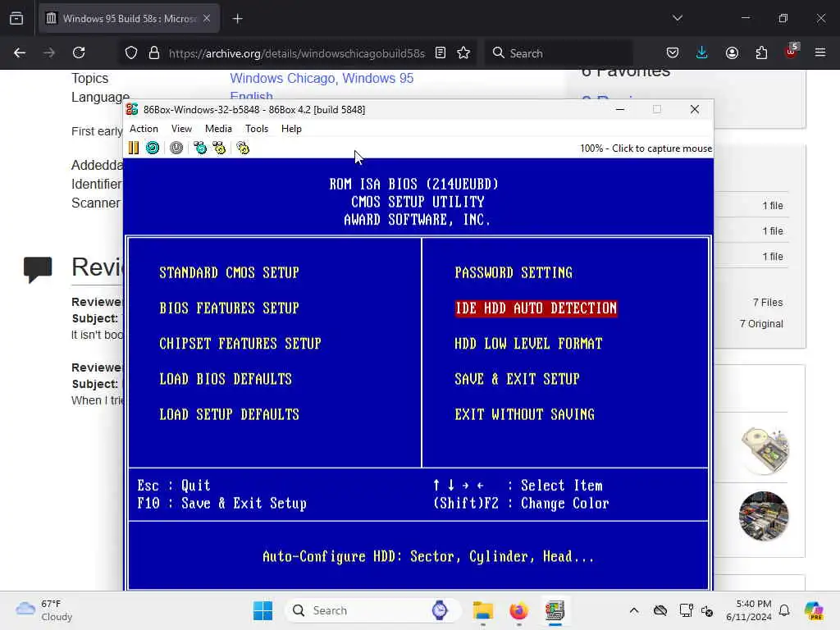Bookmark this page with star icon

pos(464,52)
